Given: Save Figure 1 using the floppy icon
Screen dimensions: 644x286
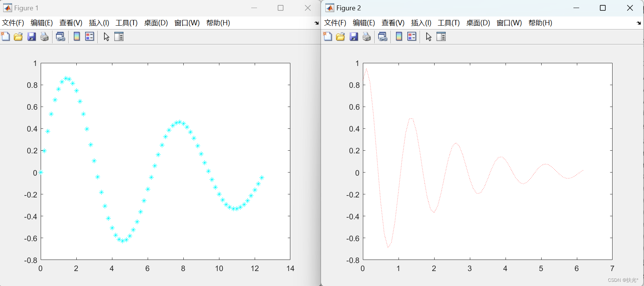Looking at the screenshot, I should pyautogui.click(x=31, y=36).
